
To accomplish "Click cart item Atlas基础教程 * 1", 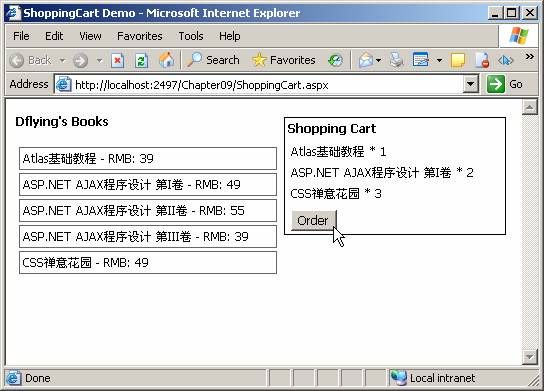I will 338,152.
